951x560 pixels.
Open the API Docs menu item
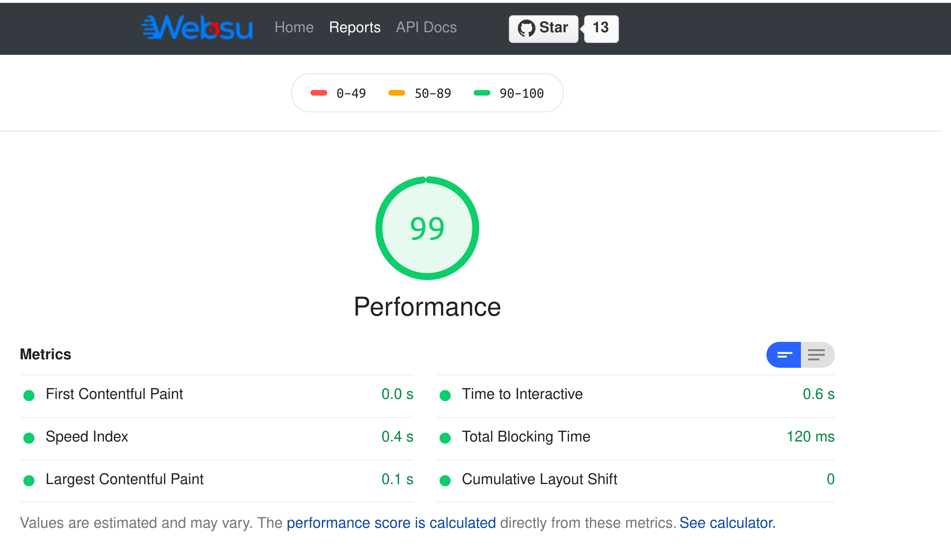426,27
